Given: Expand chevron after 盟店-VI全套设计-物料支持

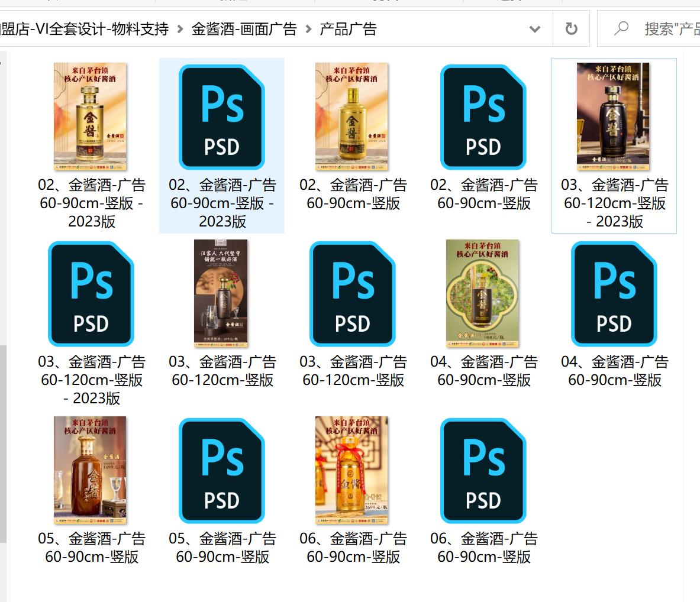Looking at the screenshot, I should [180, 30].
